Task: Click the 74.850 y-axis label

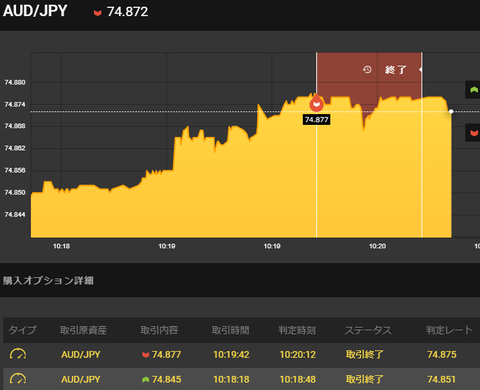Action: tap(15, 193)
